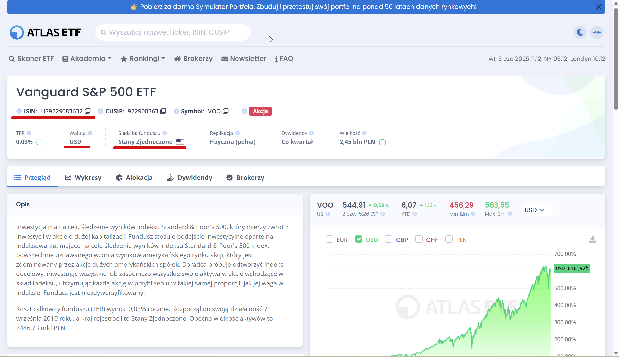Image resolution: width=619 pixels, height=364 pixels.
Task: Toggle dark mode with the moon icon
Action: pyautogui.click(x=580, y=32)
